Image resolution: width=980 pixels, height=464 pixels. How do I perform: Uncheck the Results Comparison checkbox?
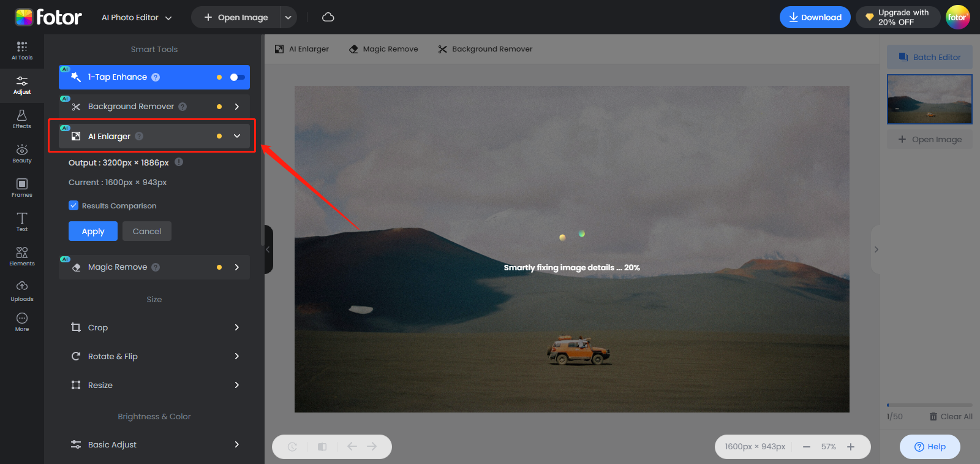73,206
